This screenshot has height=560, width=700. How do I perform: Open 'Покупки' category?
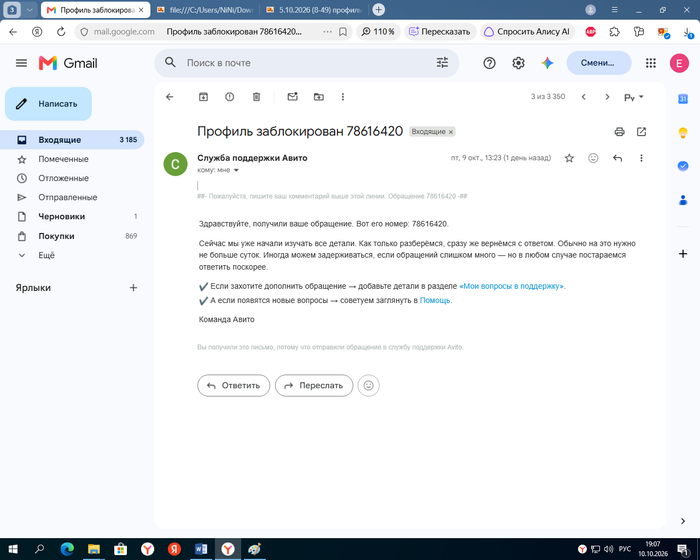point(72,236)
